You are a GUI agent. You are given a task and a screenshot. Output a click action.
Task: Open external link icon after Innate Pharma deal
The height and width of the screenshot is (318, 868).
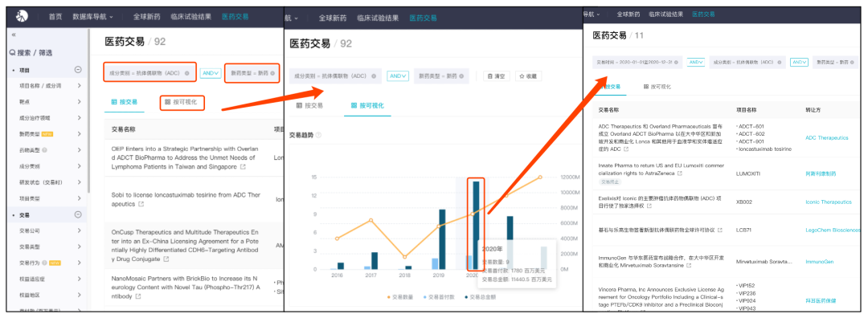coord(680,173)
